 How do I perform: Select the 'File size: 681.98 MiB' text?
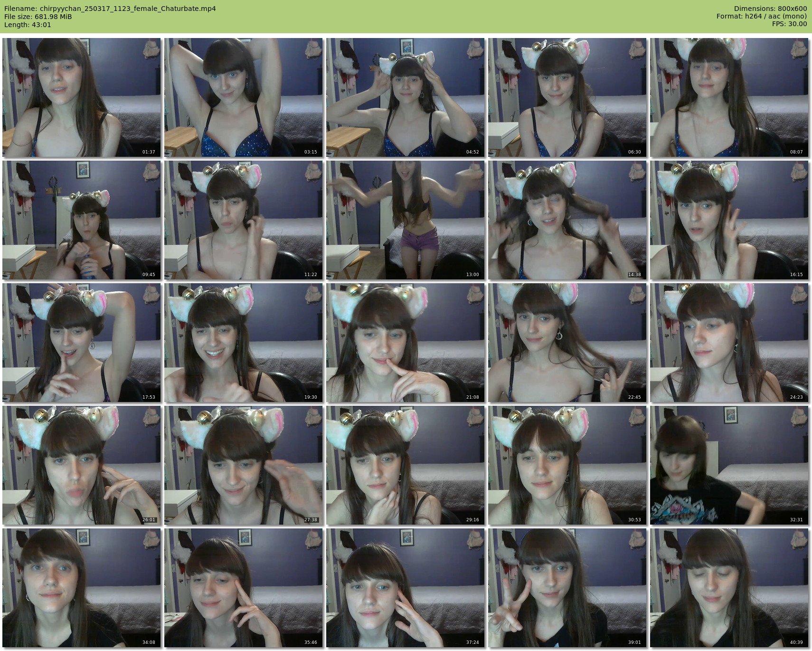click(x=38, y=17)
